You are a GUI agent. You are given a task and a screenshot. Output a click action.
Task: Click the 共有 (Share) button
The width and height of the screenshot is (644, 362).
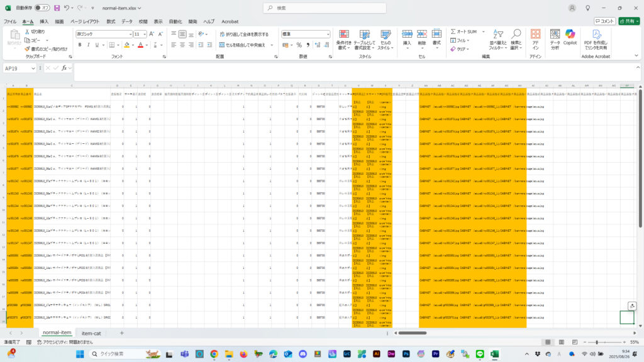[626, 21]
